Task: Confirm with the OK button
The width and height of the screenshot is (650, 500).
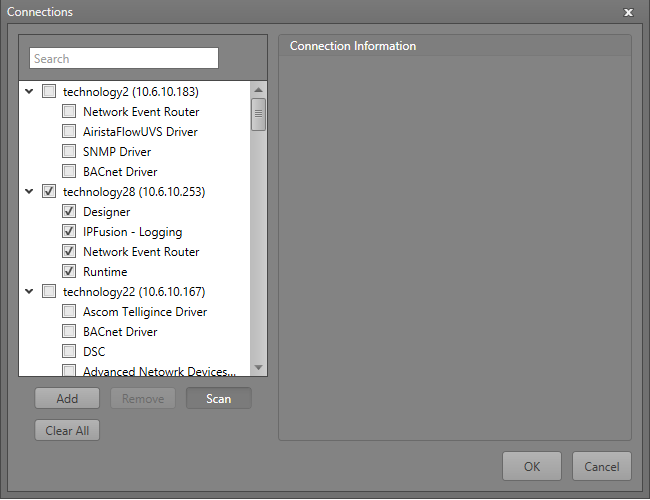Action: coord(531,466)
